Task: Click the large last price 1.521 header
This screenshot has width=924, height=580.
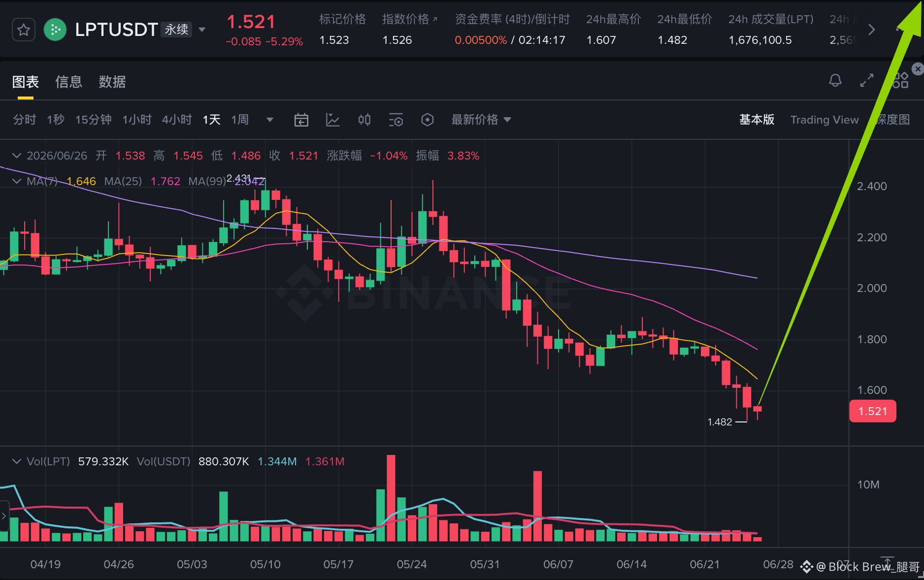Action: 251,22
